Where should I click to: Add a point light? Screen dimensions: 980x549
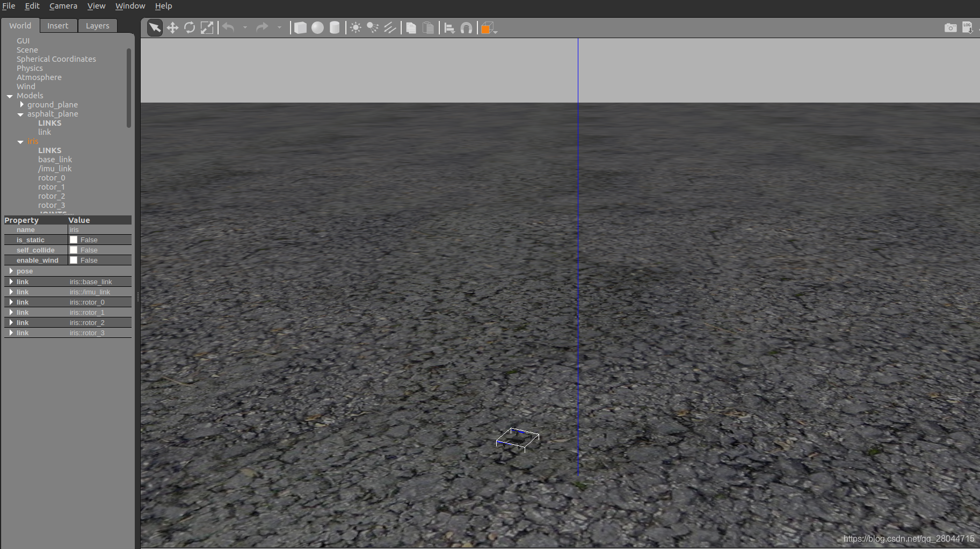(x=355, y=28)
